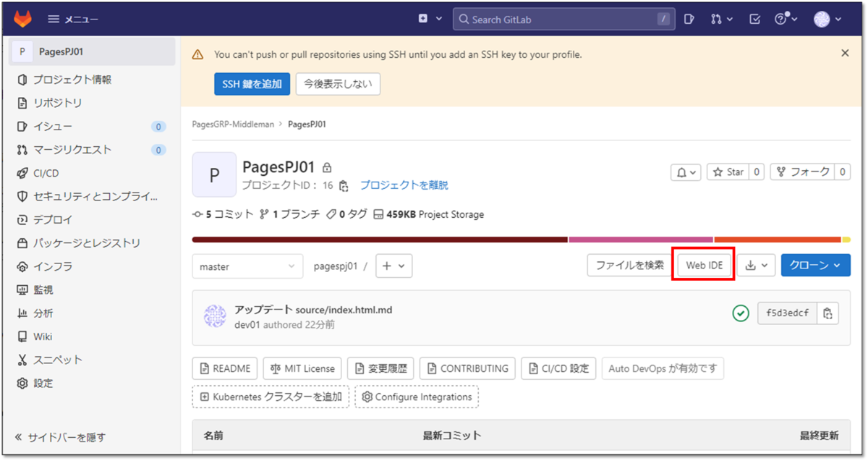Click the star count 0

click(757, 172)
